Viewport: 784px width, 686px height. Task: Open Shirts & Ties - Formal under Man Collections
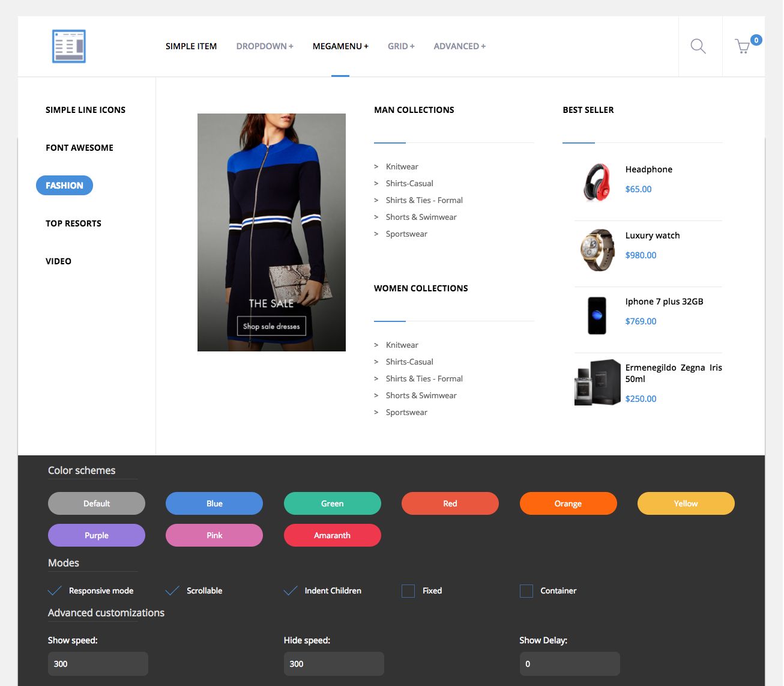tap(424, 200)
